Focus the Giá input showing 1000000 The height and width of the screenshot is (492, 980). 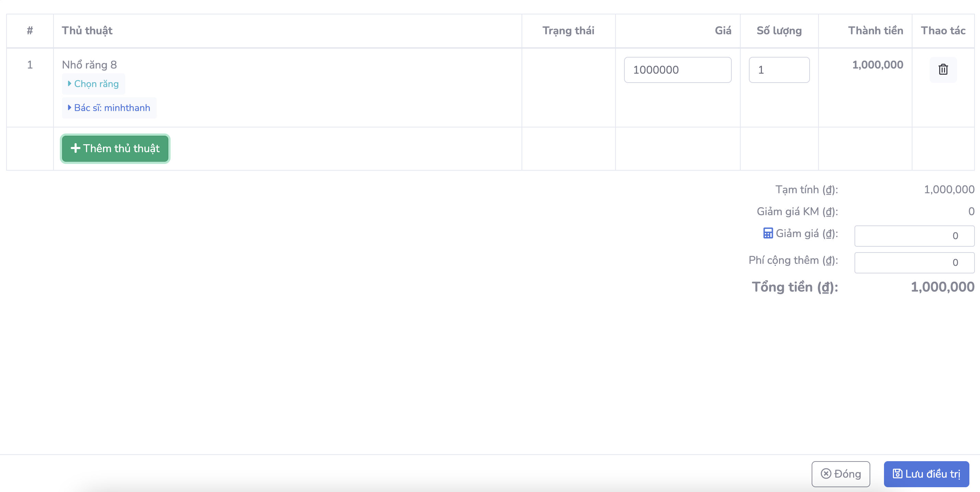677,70
